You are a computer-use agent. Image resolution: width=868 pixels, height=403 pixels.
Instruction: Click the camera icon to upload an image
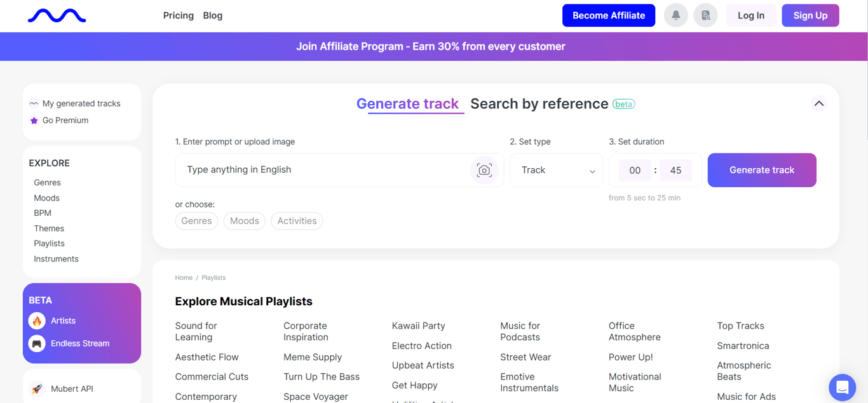point(484,170)
